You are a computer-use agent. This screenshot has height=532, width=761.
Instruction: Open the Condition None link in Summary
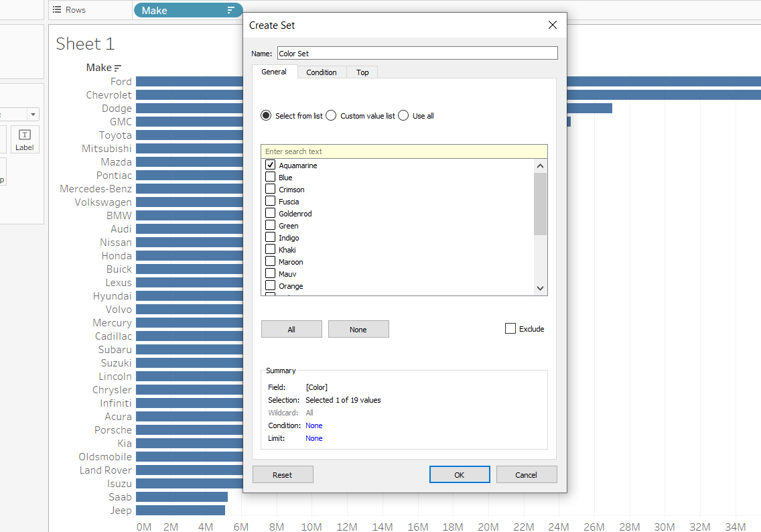314,425
